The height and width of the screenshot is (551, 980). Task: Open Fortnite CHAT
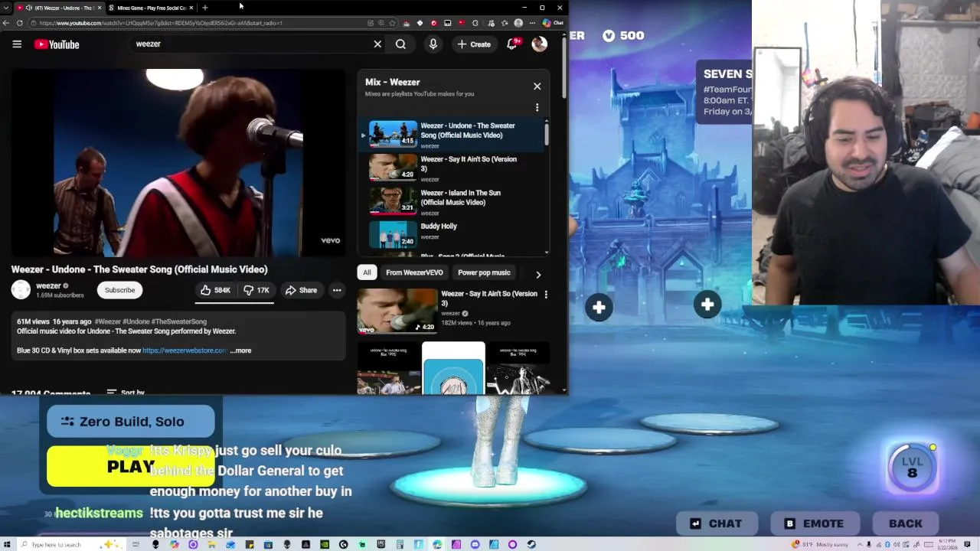pos(716,523)
